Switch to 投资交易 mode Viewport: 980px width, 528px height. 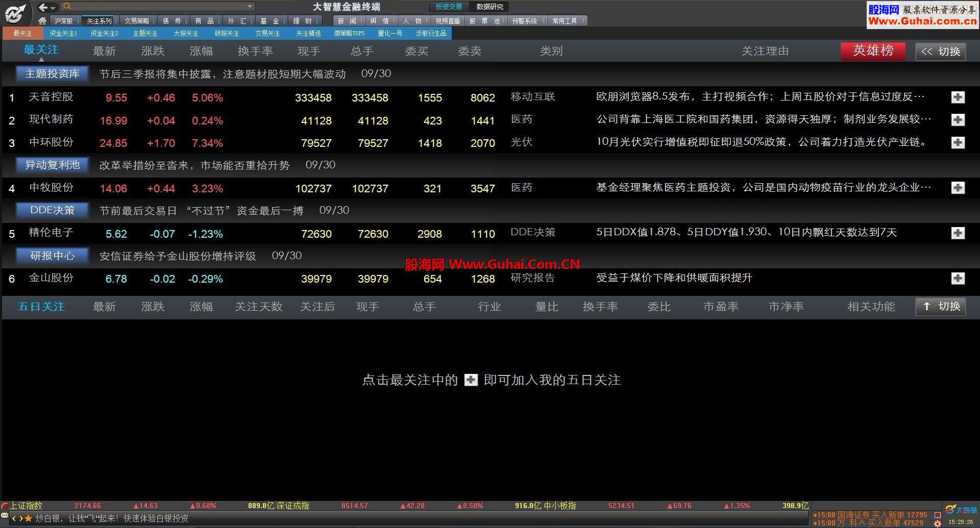coord(449,7)
